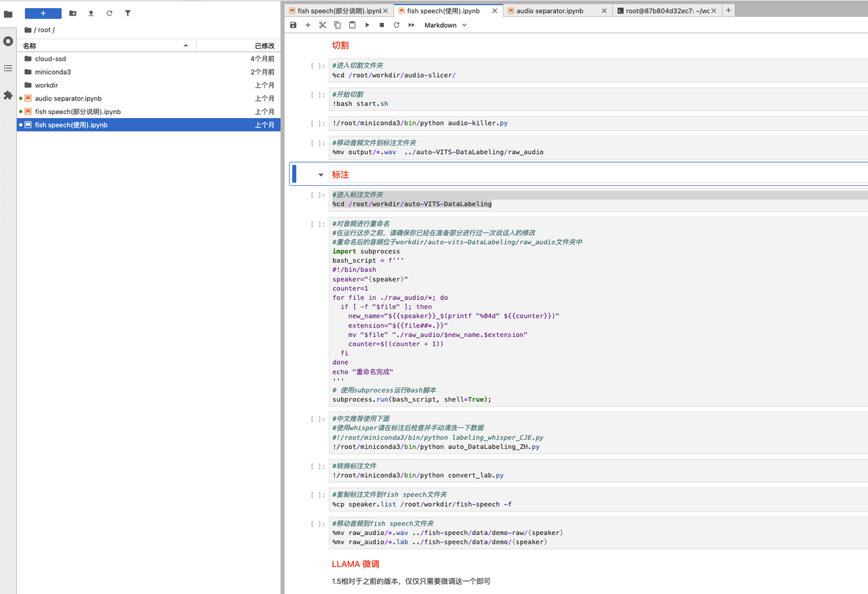Click the subprocess rename script code cell
Image resolution: width=868 pixels, height=594 pixels.
coord(598,311)
